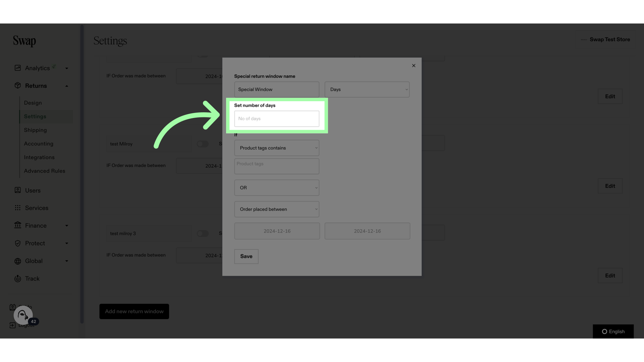644x362 pixels.
Task: Click the Services grid icon
Action: click(18, 208)
